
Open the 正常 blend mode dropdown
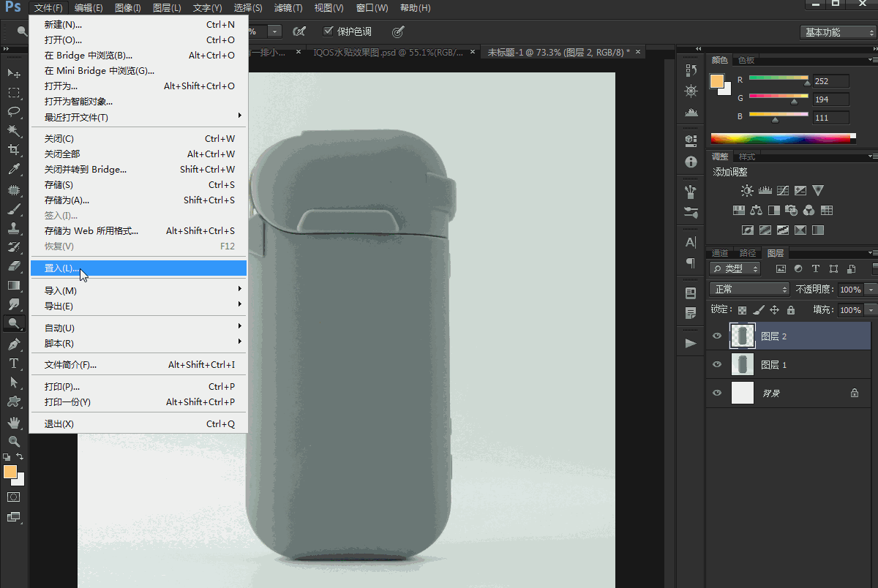point(749,290)
